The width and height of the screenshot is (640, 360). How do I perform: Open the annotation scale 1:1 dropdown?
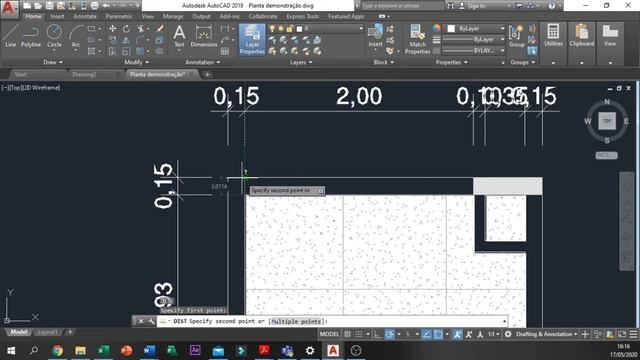494,334
